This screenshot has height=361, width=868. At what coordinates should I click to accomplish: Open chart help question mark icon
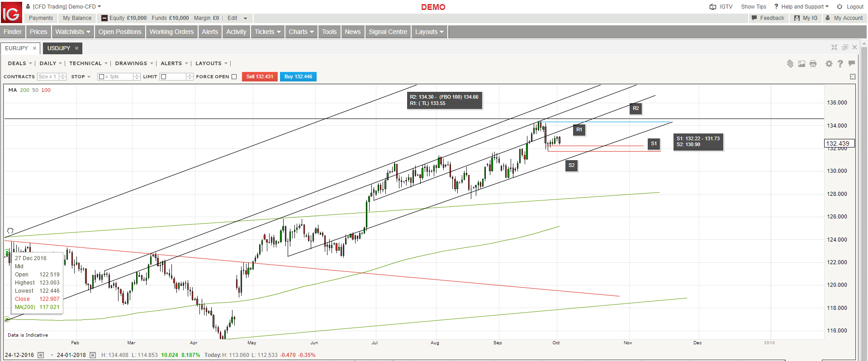[x=840, y=64]
